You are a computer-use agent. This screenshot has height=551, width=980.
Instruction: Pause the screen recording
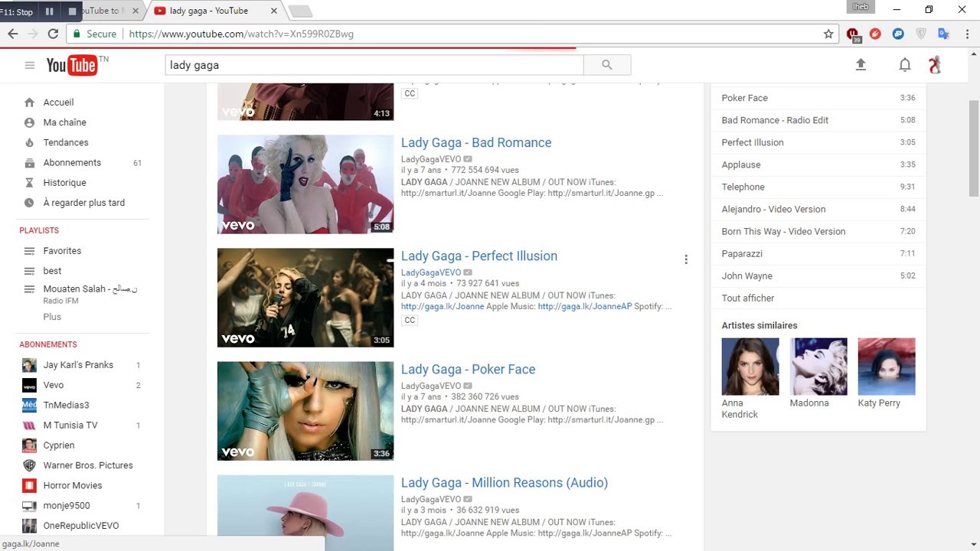pyautogui.click(x=50, y=11)
